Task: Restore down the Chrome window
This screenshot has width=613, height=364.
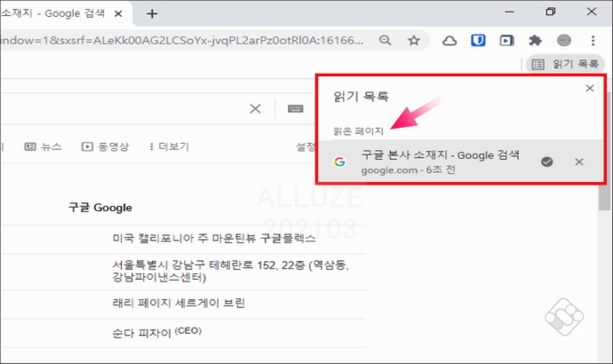Action: (x=551, y=12)
